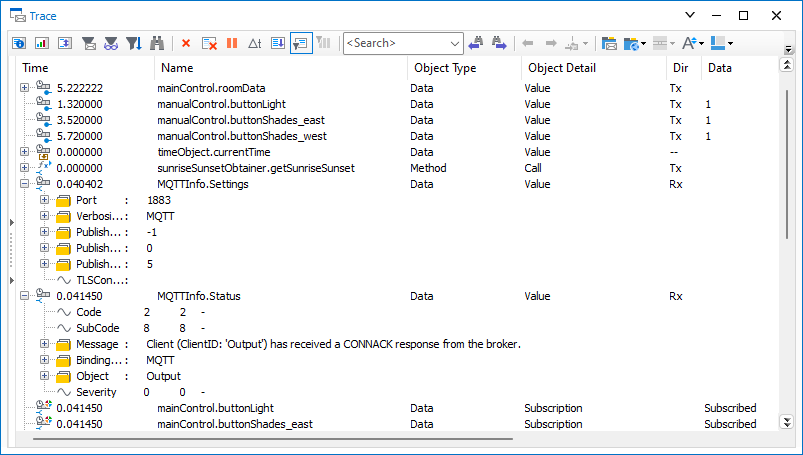The image size is (803, 455).
Task: Click the gray line layout icon
Action: pos(660,44)
